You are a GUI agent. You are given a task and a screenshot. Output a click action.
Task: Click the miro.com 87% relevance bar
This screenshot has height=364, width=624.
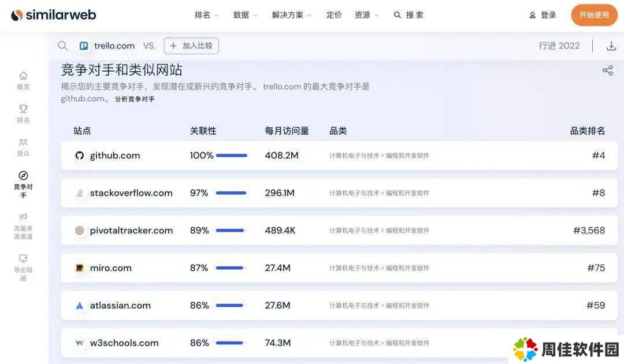pos(232,268)
